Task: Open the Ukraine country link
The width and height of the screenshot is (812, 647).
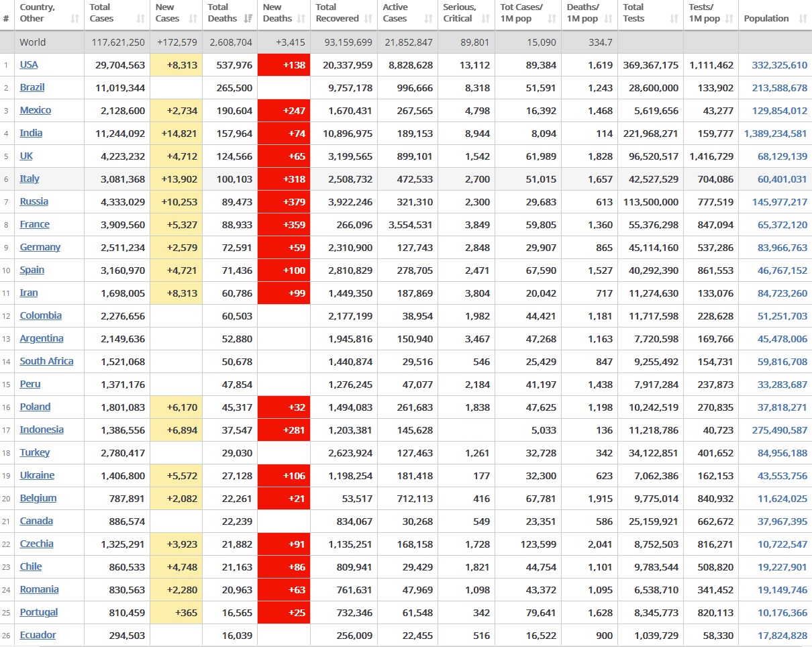Action: point(37,476)
